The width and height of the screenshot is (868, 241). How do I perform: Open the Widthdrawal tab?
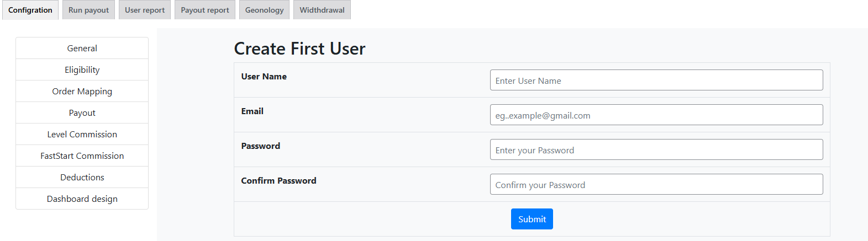click(x=322, y=10)
